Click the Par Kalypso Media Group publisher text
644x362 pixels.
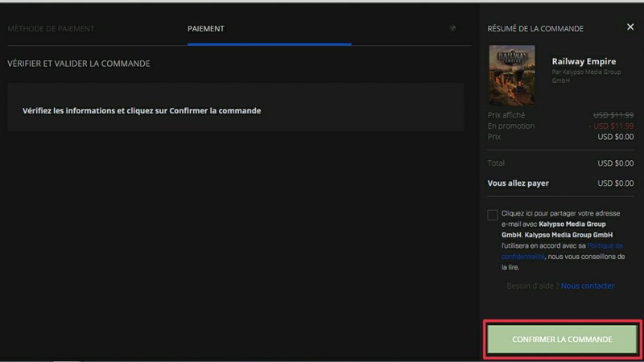[x=586, y=76]
